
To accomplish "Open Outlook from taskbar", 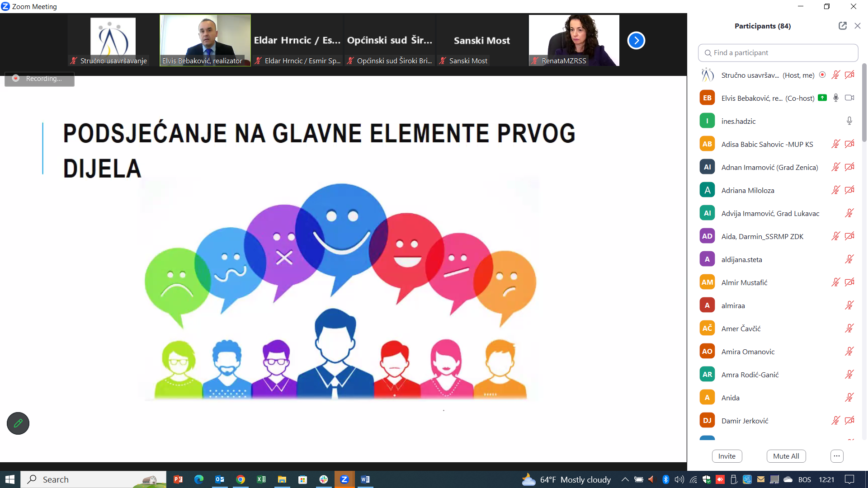I will point(220,479).
